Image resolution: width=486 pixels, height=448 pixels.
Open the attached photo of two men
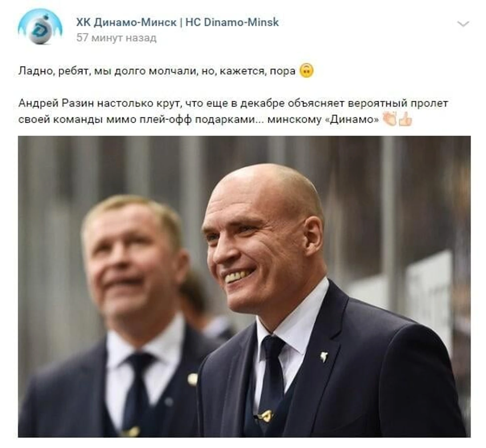pyautogui.click(x=244, y=286)
